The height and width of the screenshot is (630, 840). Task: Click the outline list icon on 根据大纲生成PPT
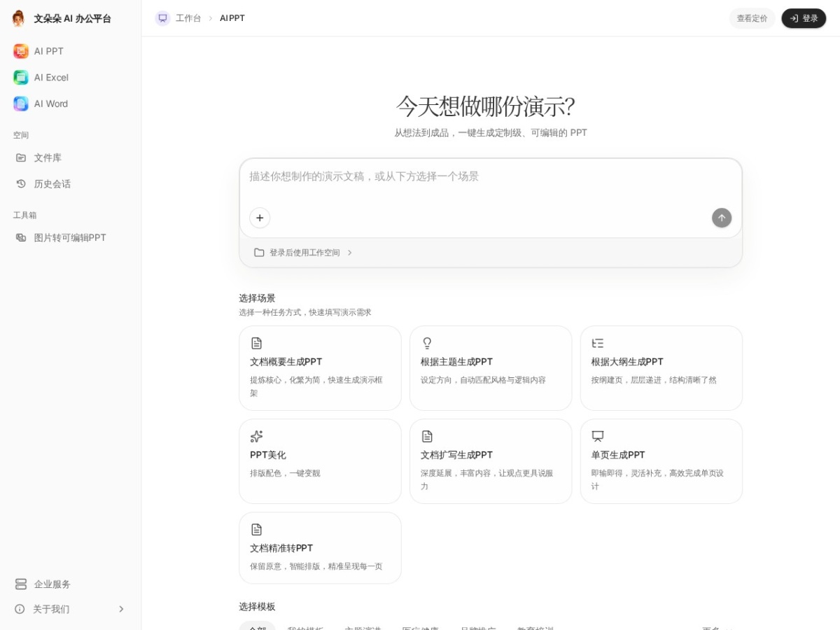pyautogui.click(x=598, y=343)
